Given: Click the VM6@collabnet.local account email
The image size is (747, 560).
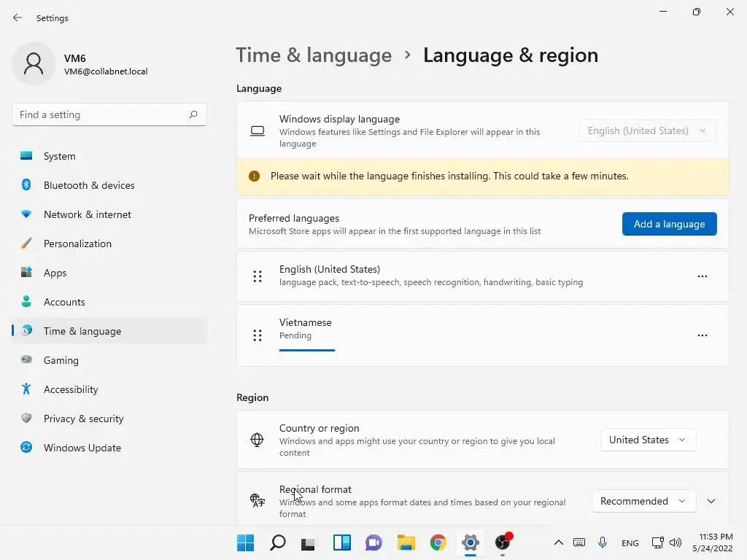Looking at the screenshot, I should (x=106, y=71).
